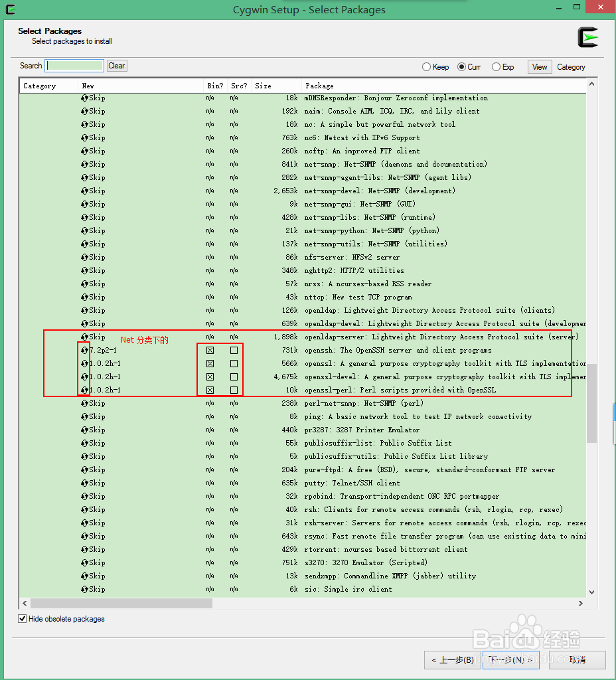The height and width of the screenshot is (680, 616).
Task: Click the cycle icon for pure-ftpd
Action: point(84,469)
